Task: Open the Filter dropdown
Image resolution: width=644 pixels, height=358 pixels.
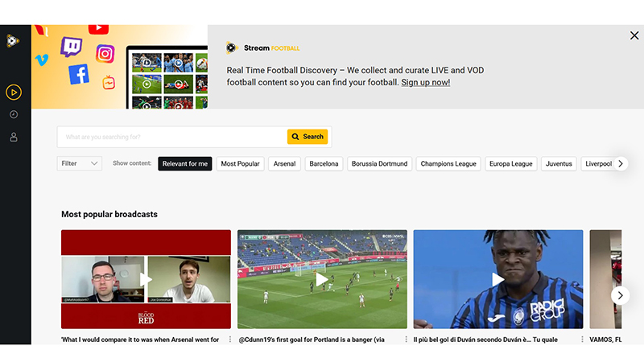Action: (79, 163)
